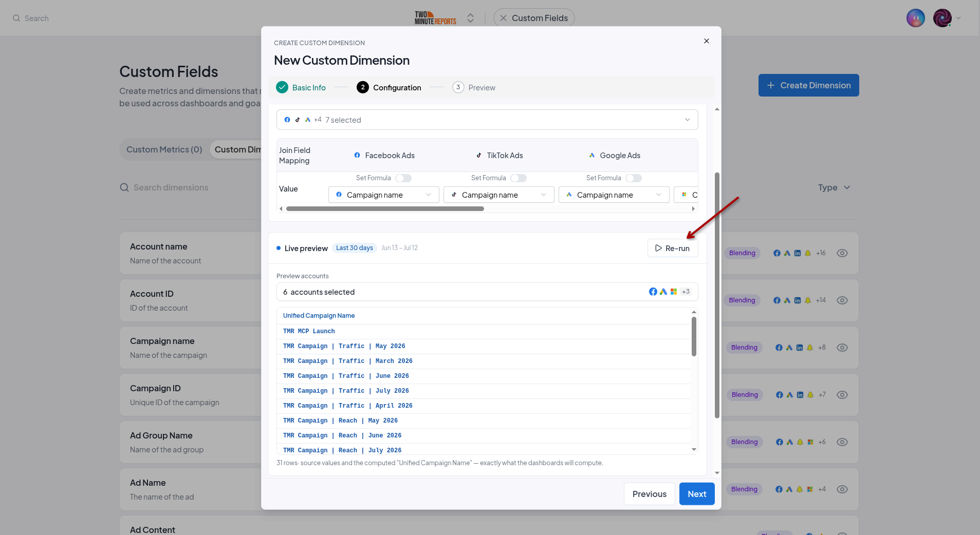
Task: Click +4 sources badge on Ad Name row
Action: tap(822, 489)
